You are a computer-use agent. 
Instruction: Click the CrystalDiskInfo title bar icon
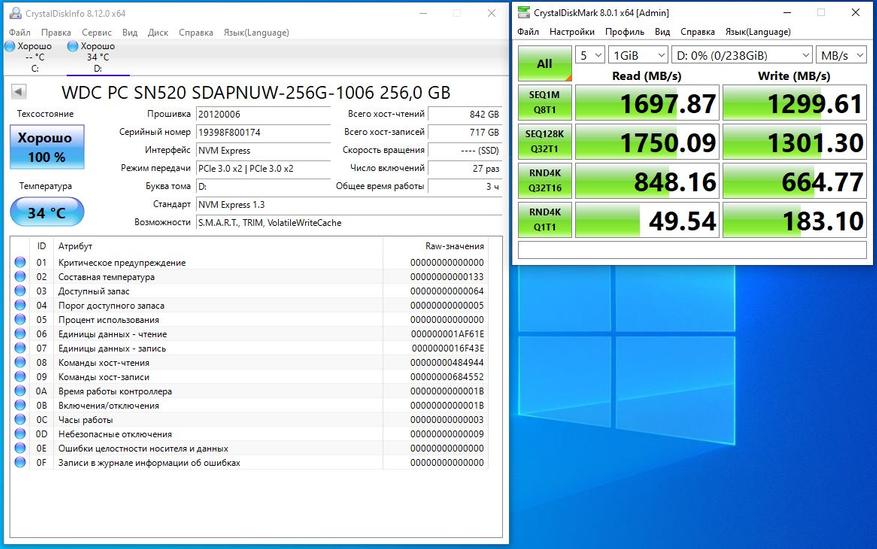pos(14,13)
